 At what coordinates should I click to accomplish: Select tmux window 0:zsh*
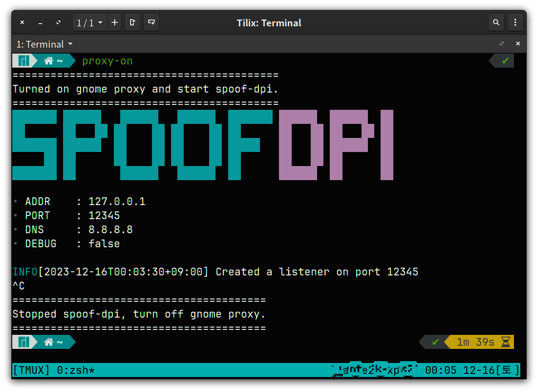click(x=75, y=370)
